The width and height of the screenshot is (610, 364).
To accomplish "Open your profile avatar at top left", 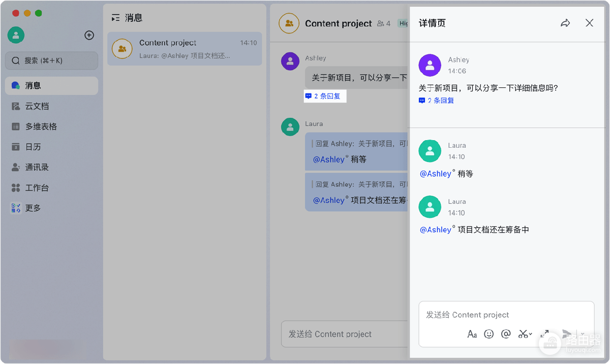I will pos(16,35).
